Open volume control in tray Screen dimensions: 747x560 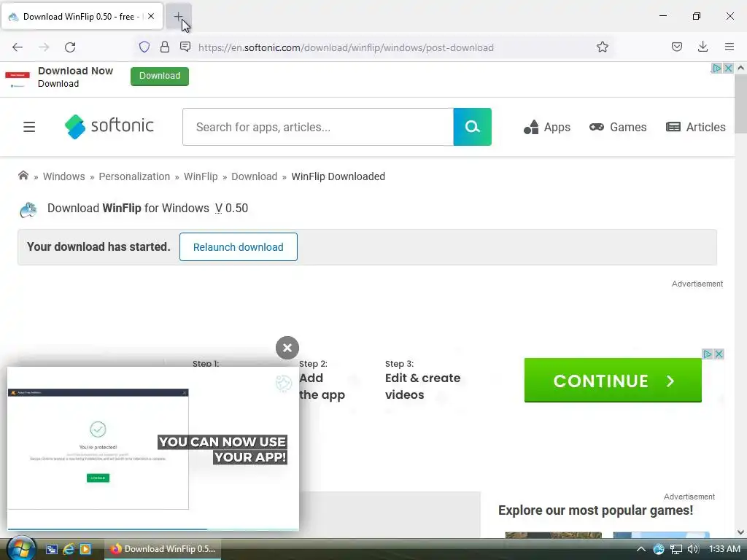click(693, 549)
